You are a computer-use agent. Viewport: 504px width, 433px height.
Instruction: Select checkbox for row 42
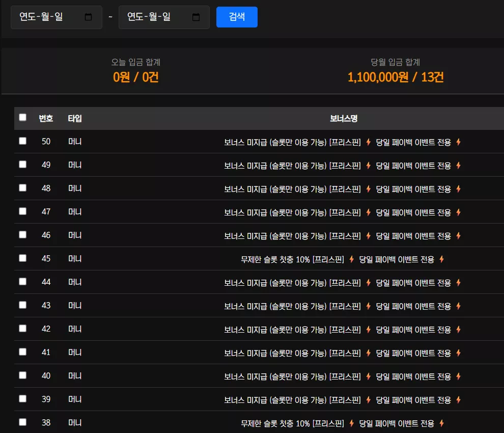tap(22, 328)
